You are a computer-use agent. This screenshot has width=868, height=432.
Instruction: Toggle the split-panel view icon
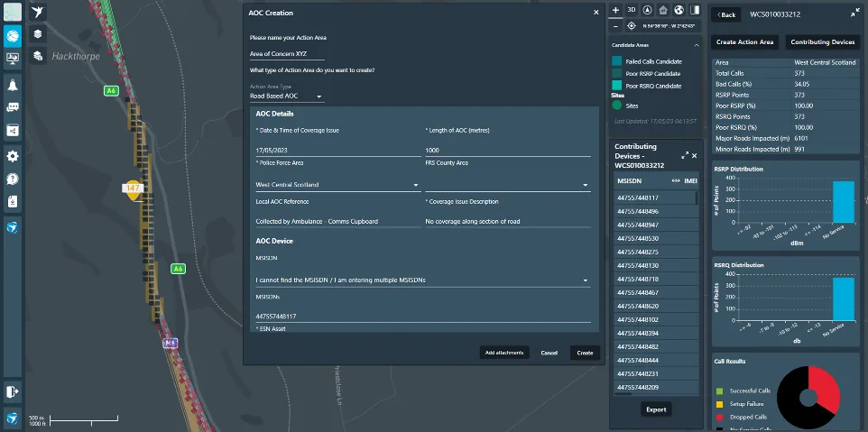[x=695, y=10]
